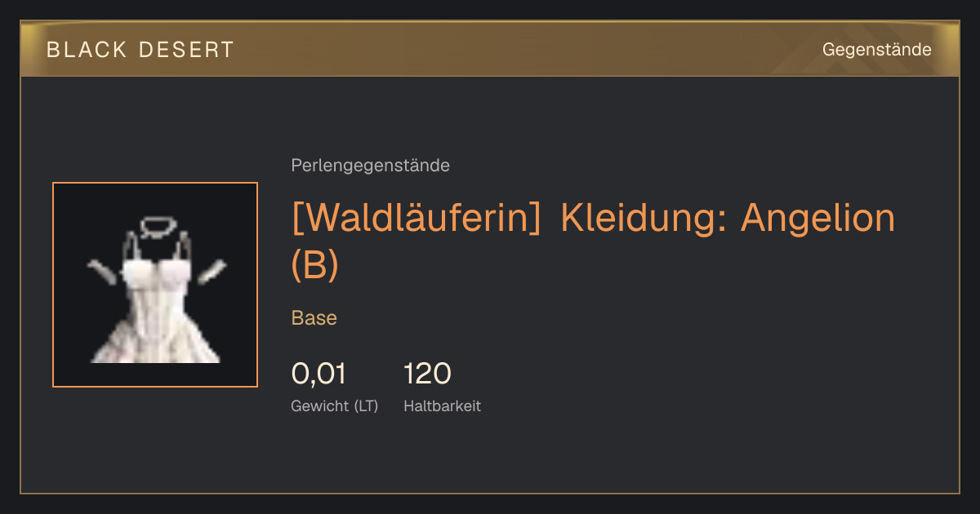This screenshot has height=514, width=980.
Task: Click the durability value 120
Action: click(x=427, y=374)
